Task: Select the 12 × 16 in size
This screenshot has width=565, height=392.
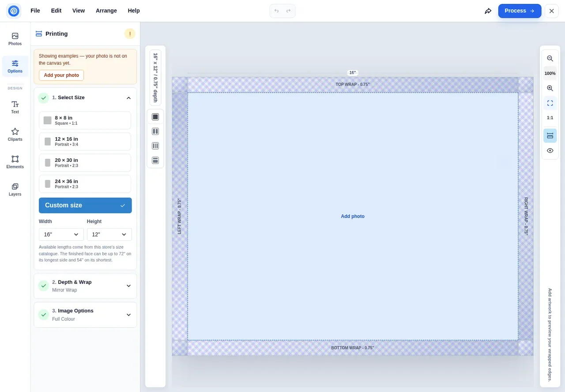Action: (x=85, y=142)
